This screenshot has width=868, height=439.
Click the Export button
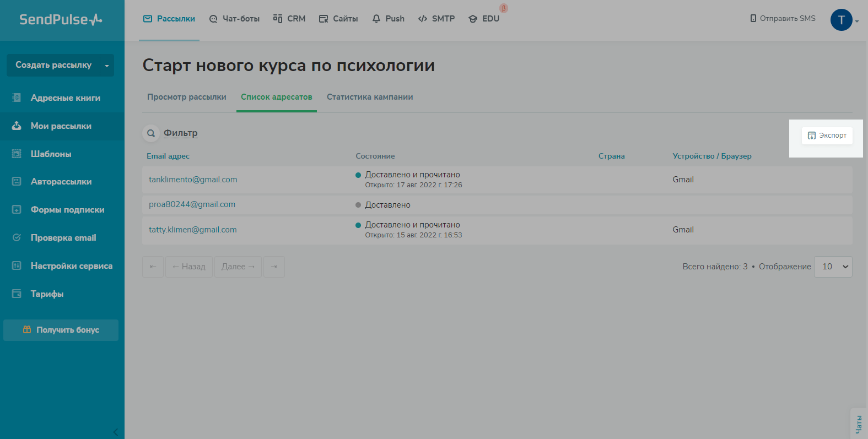827,136
